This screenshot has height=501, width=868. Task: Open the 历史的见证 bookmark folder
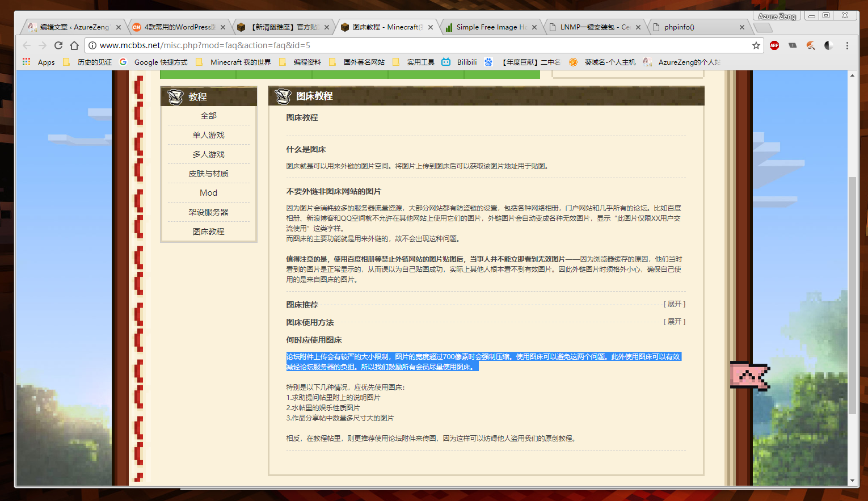coord(88,62)
